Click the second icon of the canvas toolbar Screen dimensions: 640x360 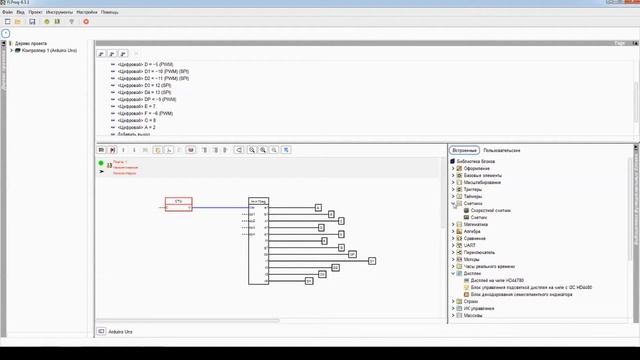[112, 150]
